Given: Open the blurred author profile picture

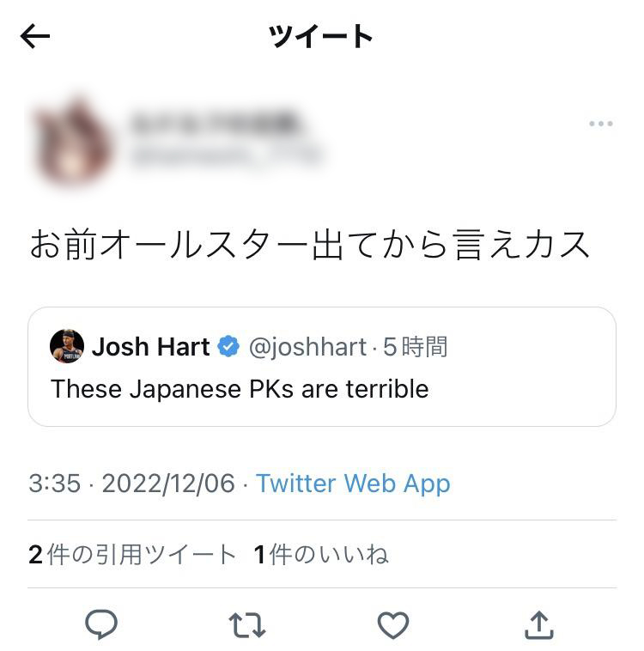Looking at the screenshot, I should [73, 140].
